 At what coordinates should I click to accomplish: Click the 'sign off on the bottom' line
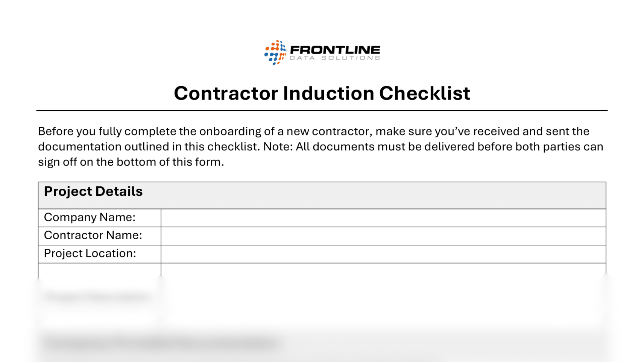point(131,162)
